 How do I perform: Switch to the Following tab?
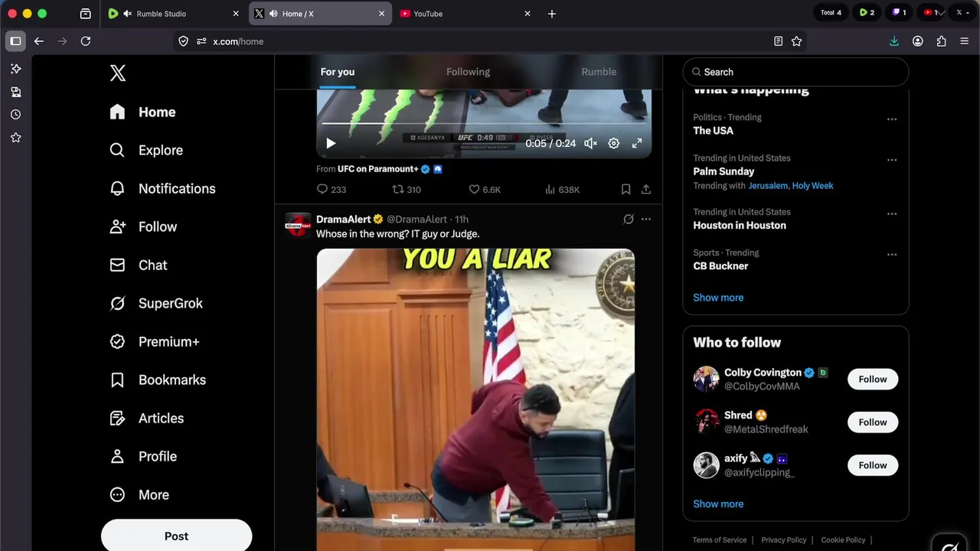pyautogui.click(x=468, y=72)
